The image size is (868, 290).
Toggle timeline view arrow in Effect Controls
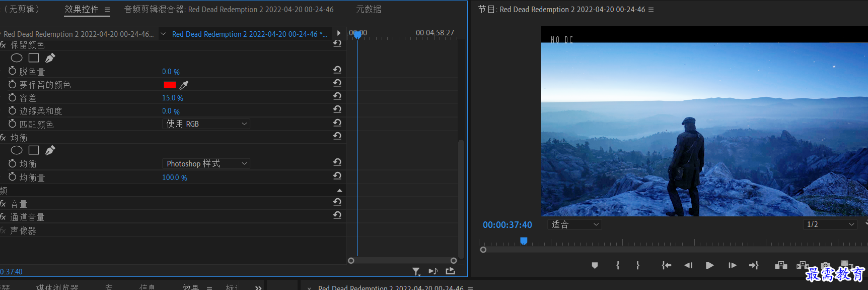tap(339, 33)
